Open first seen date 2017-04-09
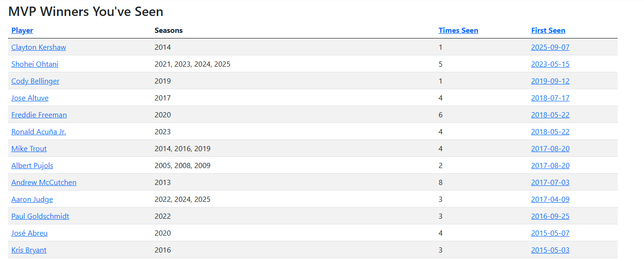 click(x=550, y=200)
